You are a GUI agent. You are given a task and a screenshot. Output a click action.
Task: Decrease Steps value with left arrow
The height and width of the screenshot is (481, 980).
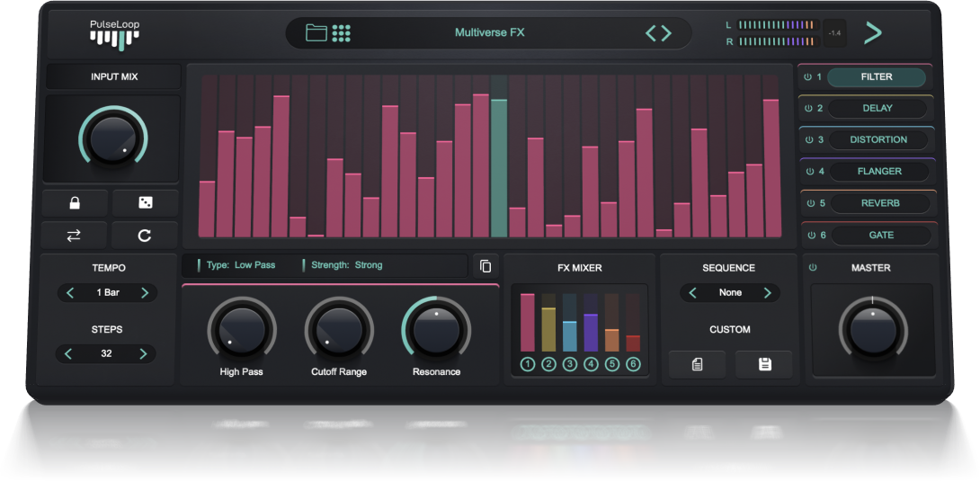point(69,354)
